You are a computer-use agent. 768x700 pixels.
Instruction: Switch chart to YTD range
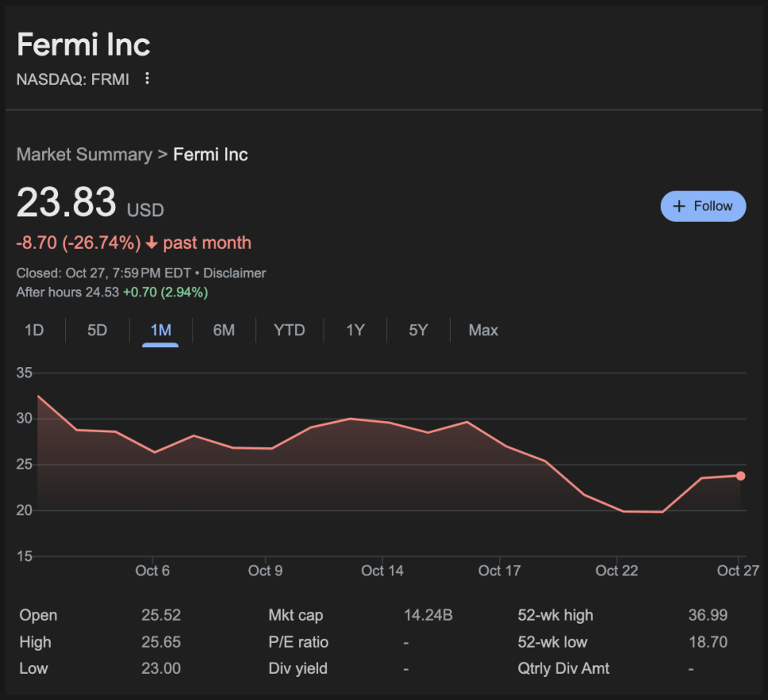click(289, 330)
